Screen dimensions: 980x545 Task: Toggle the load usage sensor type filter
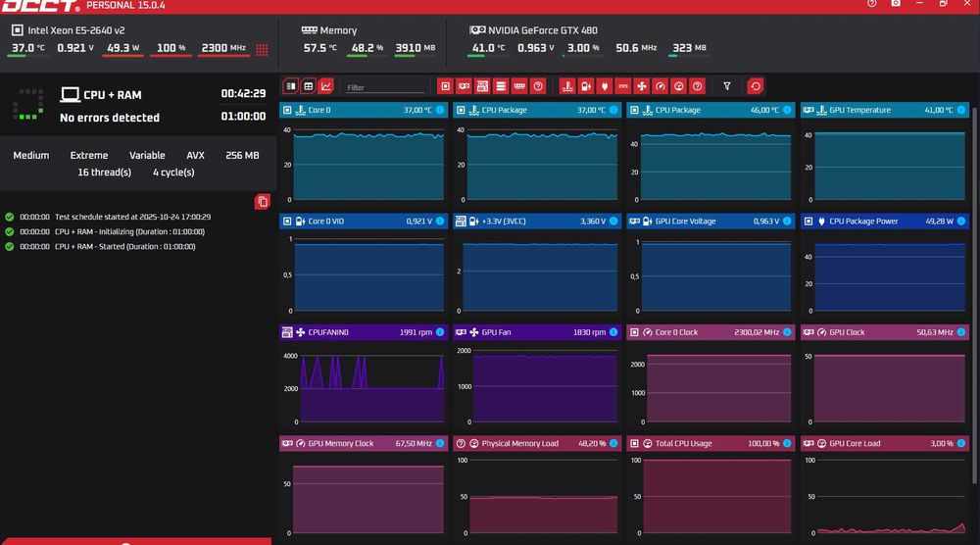click(x=679, y=86)
